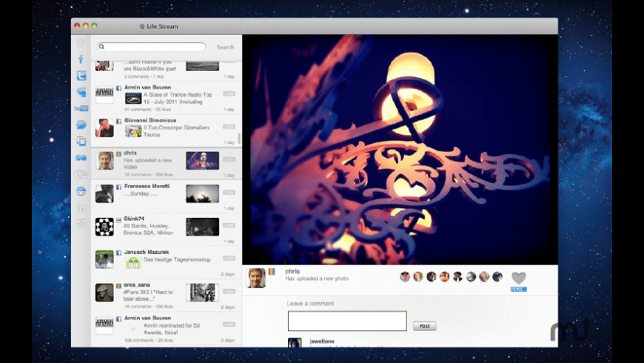Select the YouTube sidebar icon

81,109
